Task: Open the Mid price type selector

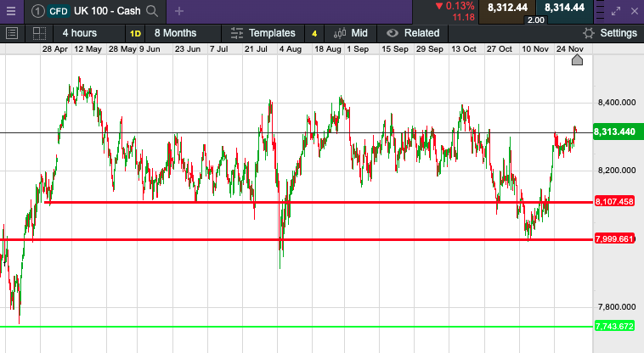Action: click(350, 33)
